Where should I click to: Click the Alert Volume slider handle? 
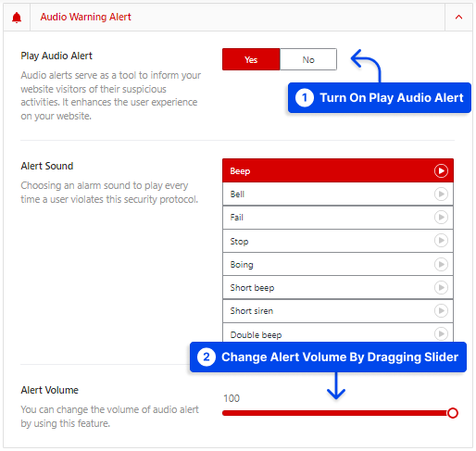453,413
